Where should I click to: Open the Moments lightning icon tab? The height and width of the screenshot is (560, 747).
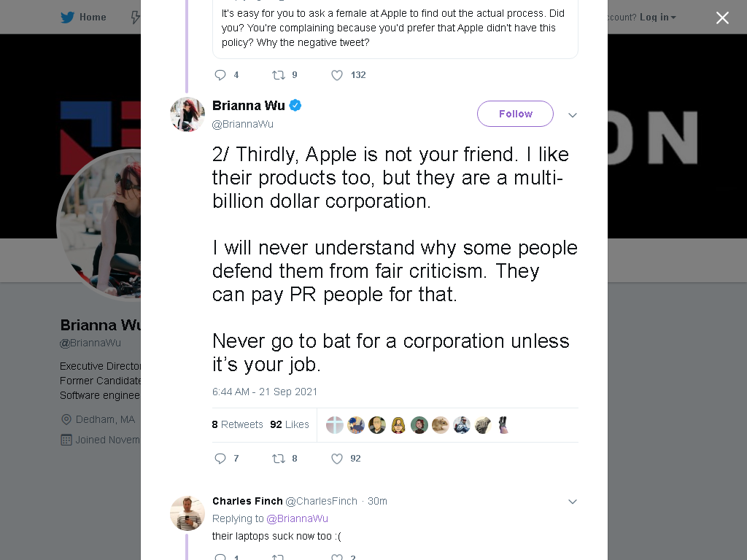(x=135, y=17)
